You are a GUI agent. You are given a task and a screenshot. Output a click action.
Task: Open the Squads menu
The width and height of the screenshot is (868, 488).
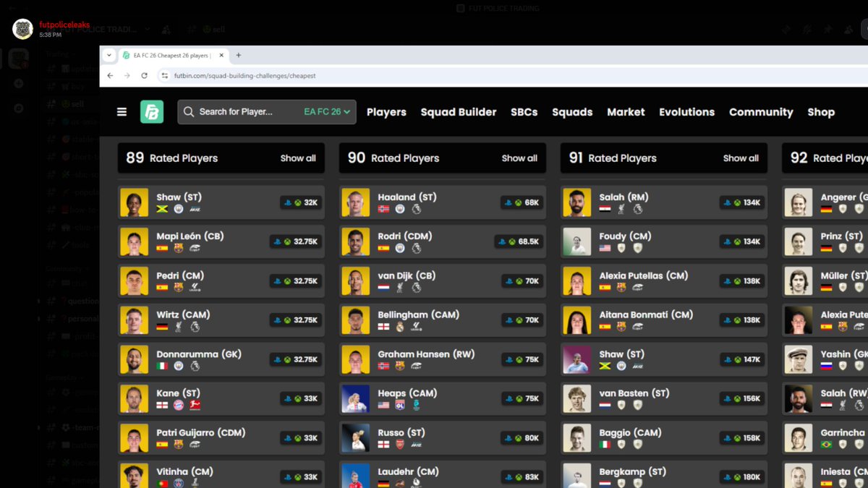pyautogui.click(x=572, y=112)
